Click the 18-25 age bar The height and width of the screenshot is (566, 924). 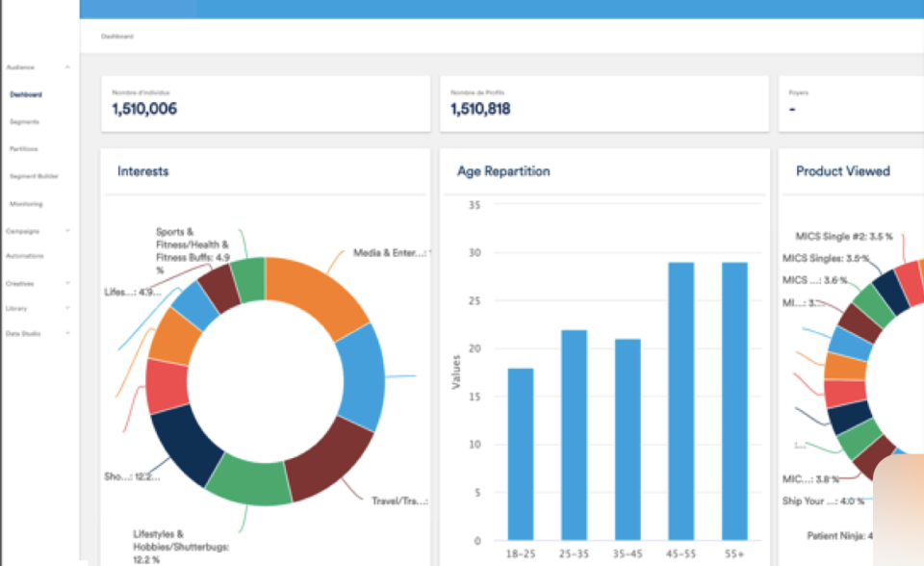pos(521,453)
